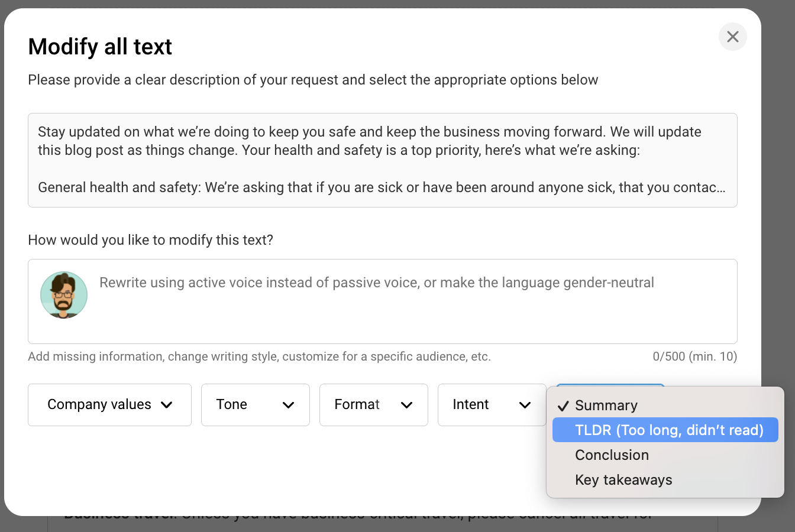Click the Company values chevron arrow
This screenshot has width=795, height=532.
point(168,406)
